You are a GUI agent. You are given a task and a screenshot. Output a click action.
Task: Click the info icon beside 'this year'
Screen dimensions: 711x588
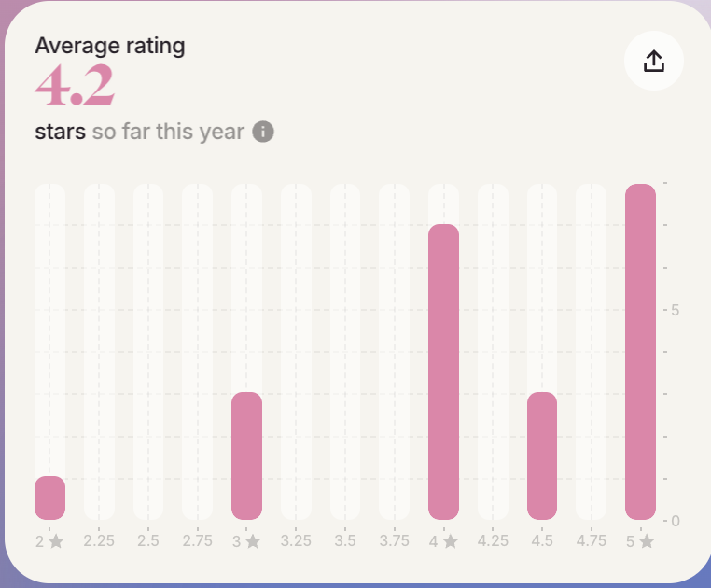pos(263,132)
